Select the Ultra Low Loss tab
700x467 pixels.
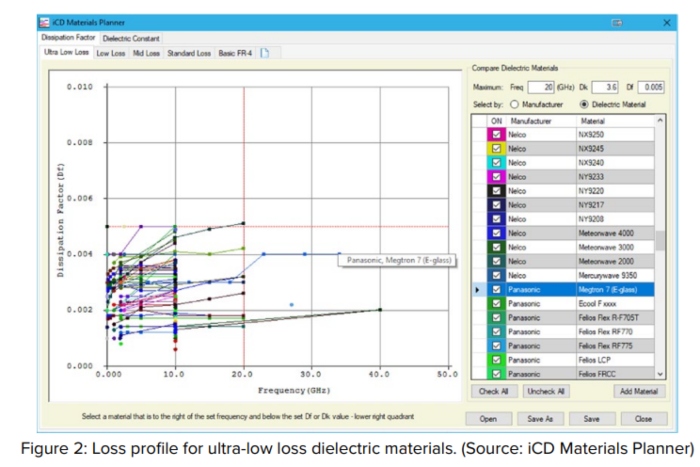pos(67,52)
